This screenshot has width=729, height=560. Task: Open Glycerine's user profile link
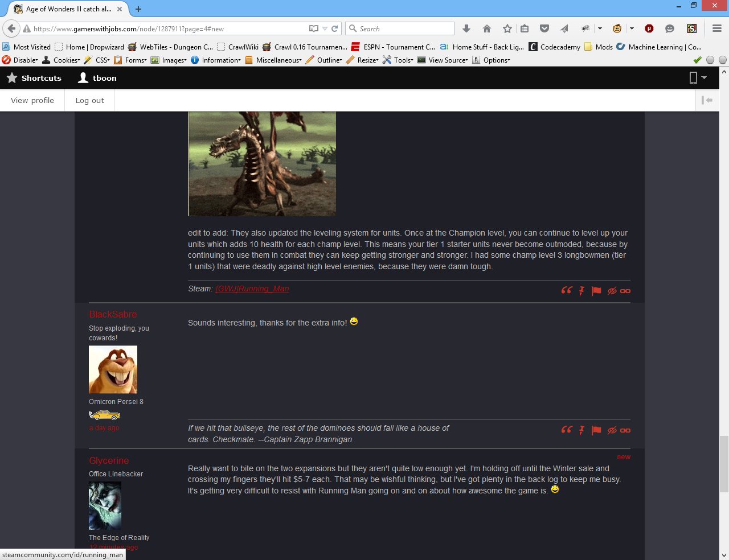(x=109, y=460)
